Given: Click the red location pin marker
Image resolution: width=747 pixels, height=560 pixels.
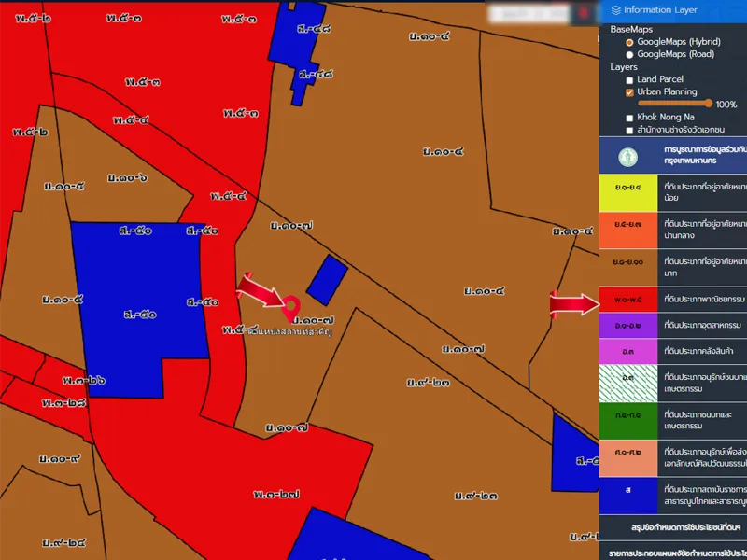Looking at the screenshot, I should pyautogui.click(x=291, y=307).
